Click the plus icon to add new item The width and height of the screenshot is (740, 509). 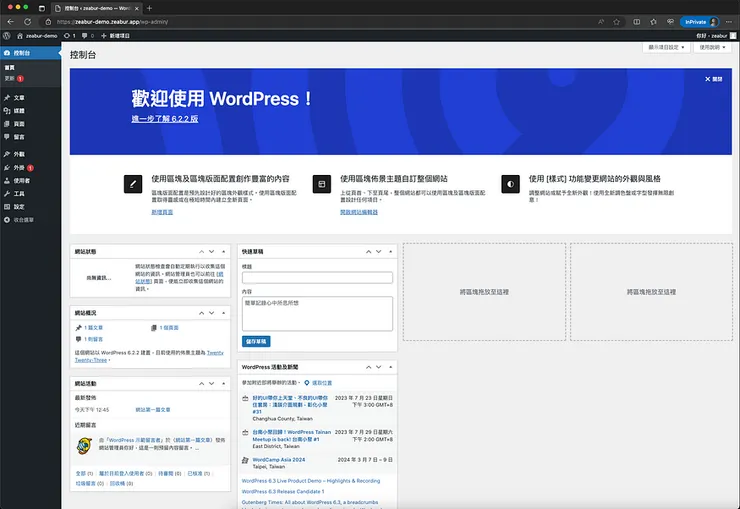(x=104, y=35)
